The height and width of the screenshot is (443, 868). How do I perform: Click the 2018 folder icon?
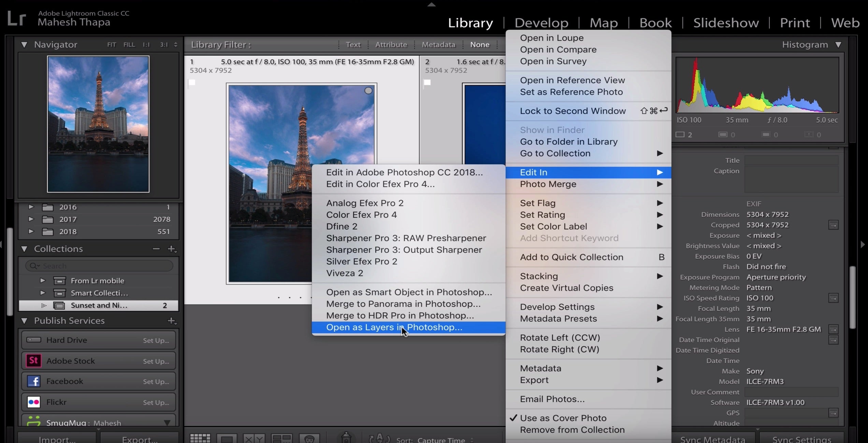tap(47, 232)
